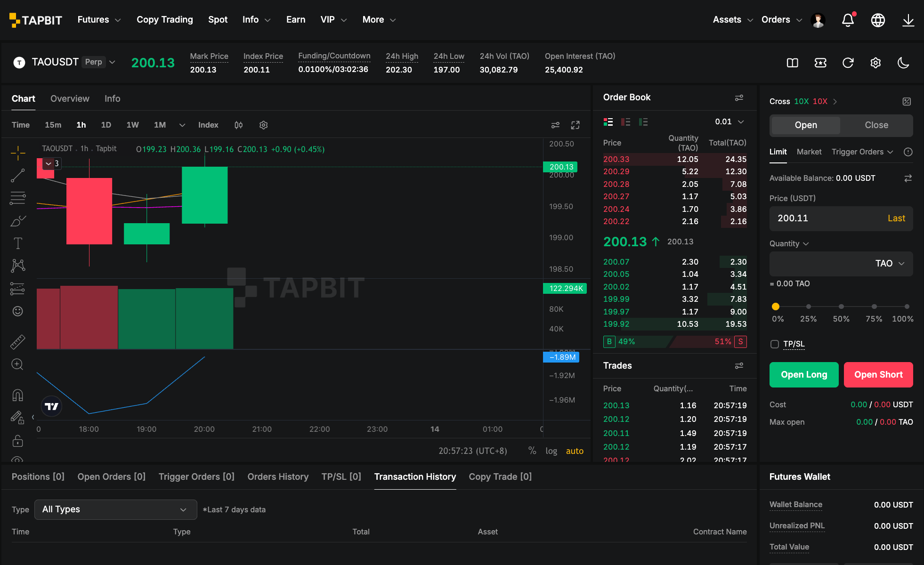The height and width of the screenshot is (565, 924).
Task: Select the trend line drawing tool
Action: 18,176
